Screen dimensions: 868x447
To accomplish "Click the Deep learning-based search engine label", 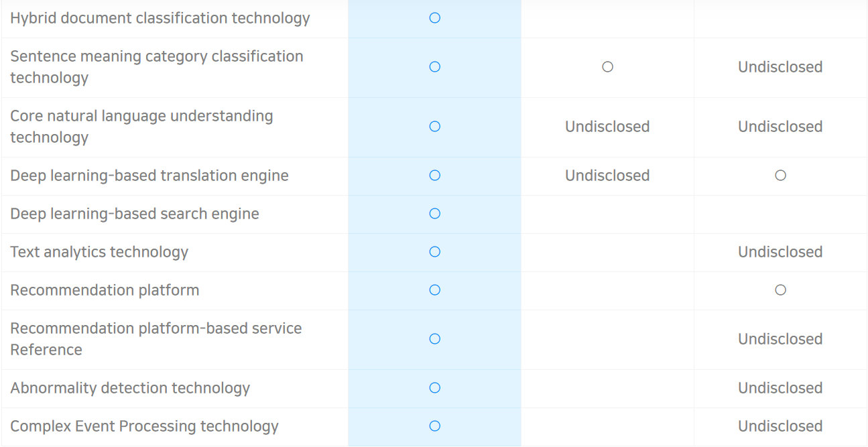I will pyautogui.click(x=135, y=214).
